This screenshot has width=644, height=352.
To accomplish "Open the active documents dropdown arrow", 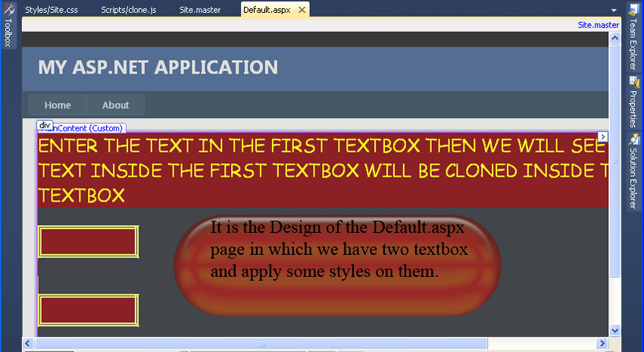I will click(614, 11).
